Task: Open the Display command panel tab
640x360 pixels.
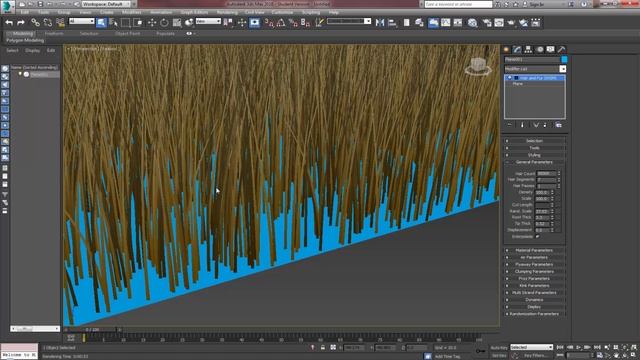Action: [x=551, y=49]
